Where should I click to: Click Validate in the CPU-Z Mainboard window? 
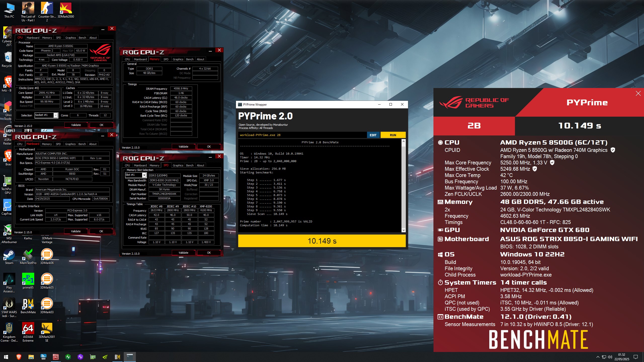(76, 231)
